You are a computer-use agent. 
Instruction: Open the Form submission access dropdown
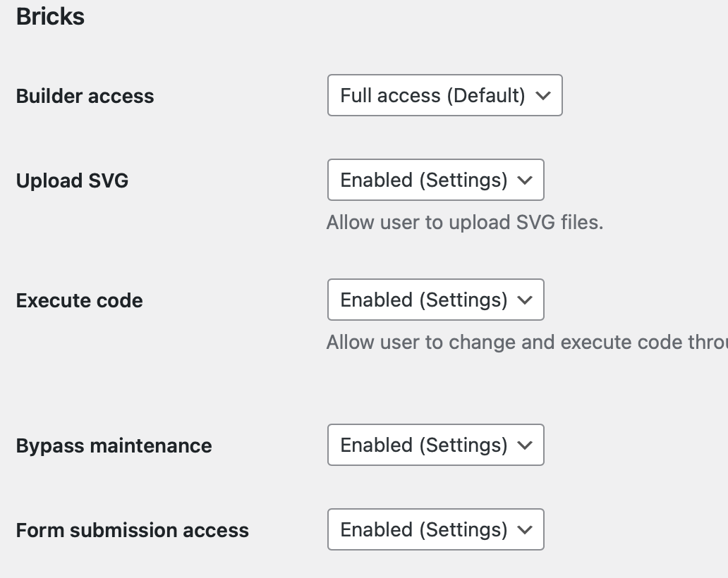(x=435, y=530)
